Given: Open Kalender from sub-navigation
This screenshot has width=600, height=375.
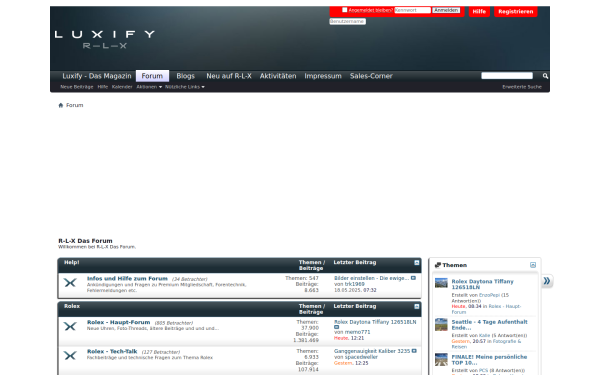Looking at the screenshot, I should (x=122, y=87).
